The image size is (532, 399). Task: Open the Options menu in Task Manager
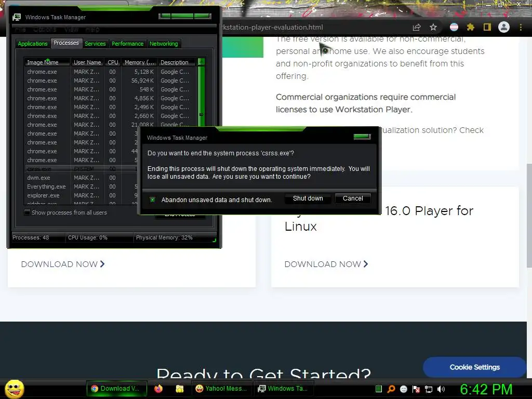point(45,30)
